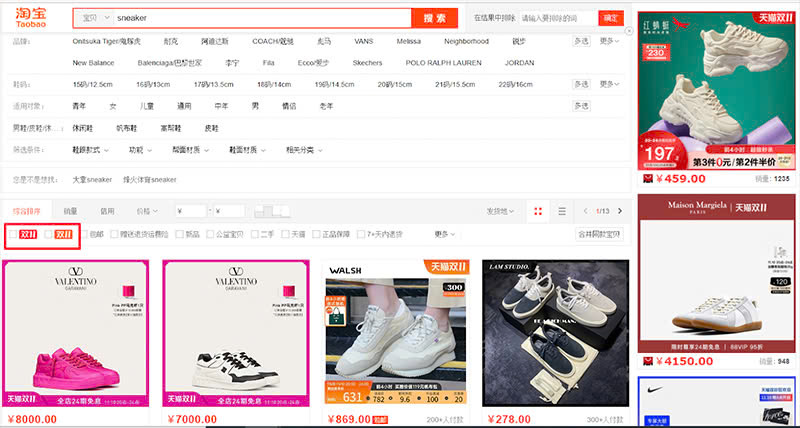
Task: Click 多选 in the shoe size row
Action: (x=581, y=84)
